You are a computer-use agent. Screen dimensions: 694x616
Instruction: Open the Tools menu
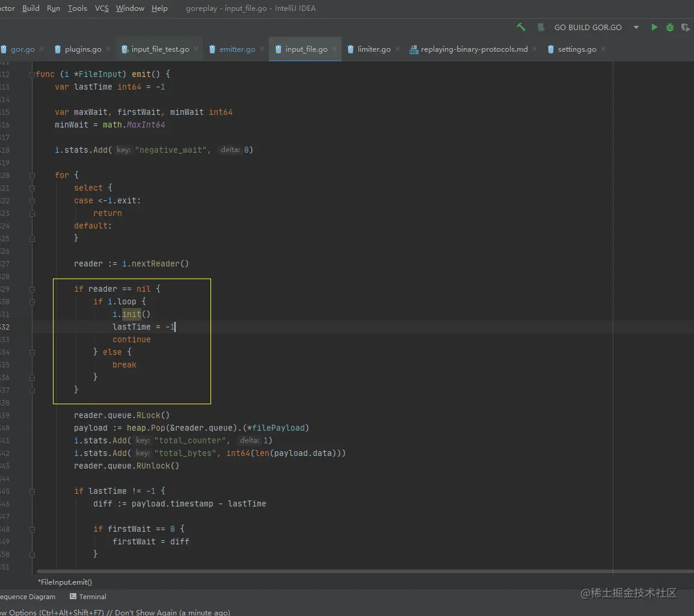(77, 8)
